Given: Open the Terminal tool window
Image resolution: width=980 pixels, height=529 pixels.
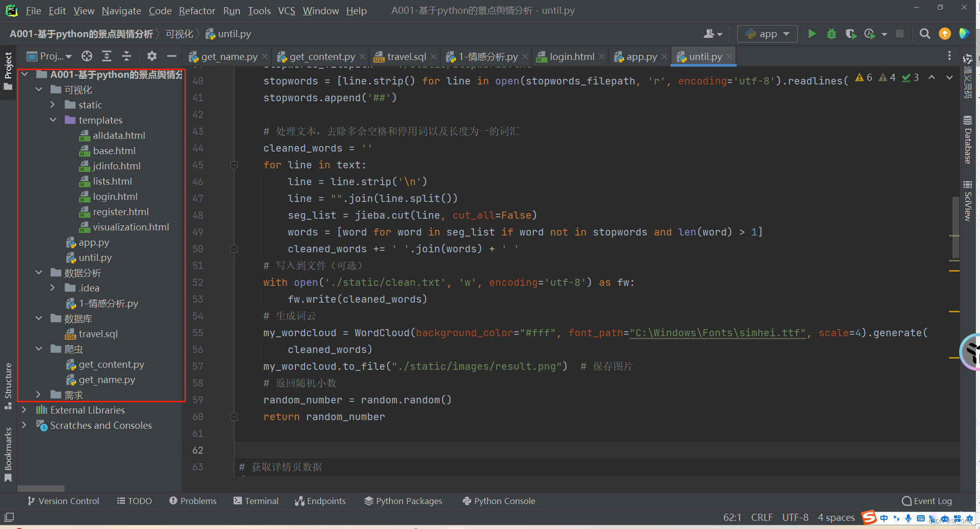Looking at the screenshot, I should 256,501.
